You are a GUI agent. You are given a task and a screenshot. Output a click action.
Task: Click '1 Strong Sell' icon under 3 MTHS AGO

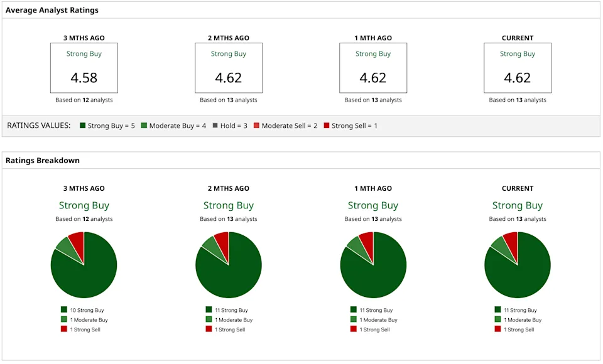pyautogui.click(x=64, y=329)
